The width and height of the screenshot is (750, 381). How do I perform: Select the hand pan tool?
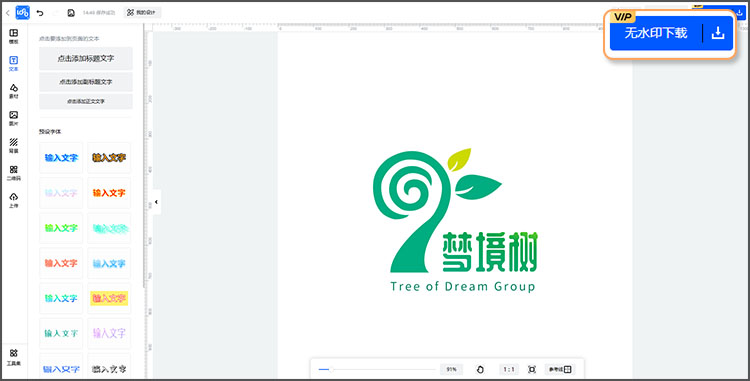pyautogui.click(x=481, y=370)
